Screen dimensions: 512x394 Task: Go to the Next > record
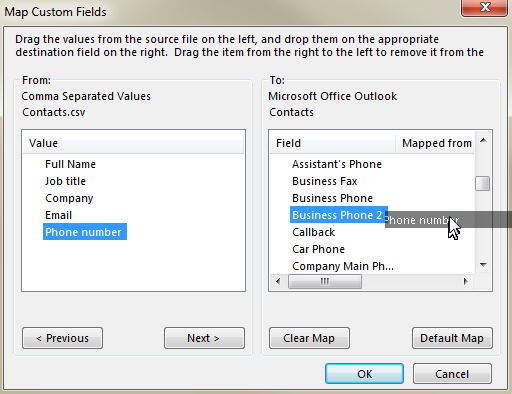[x=204, y=338]
